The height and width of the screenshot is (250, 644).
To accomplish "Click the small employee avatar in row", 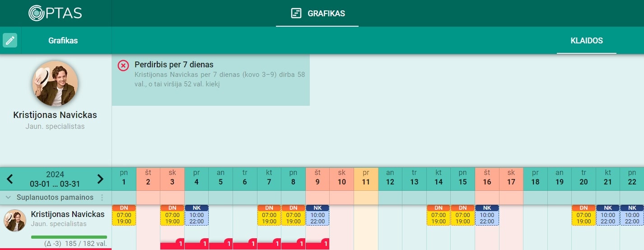I will coord(15,221).
